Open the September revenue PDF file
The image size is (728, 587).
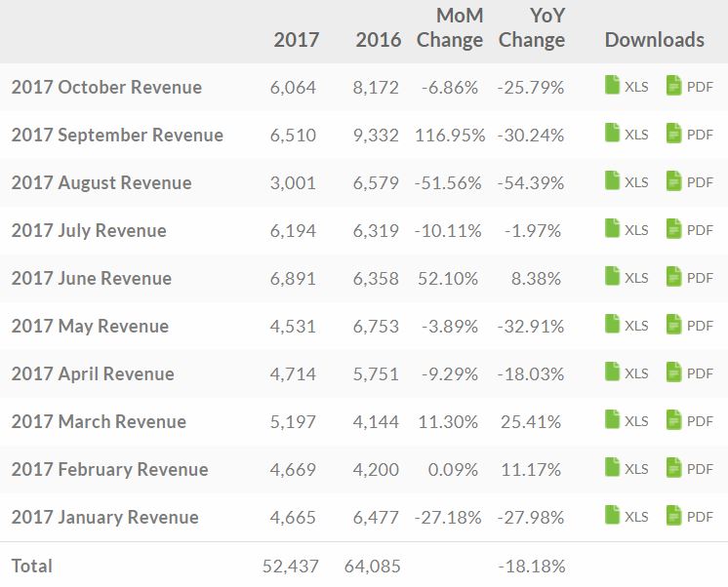tap(690, 134)
